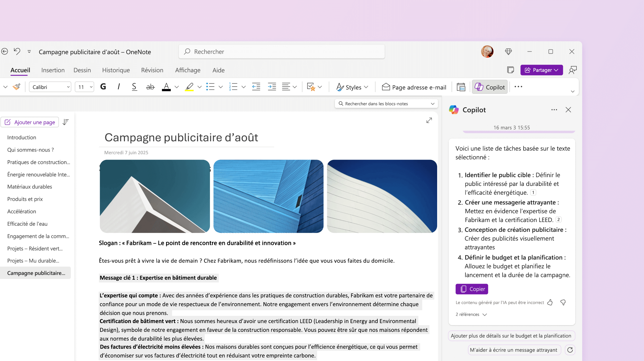Toggle underline with the S button
The height and width of the screenshot is (361, 644).
pos(134,87)
